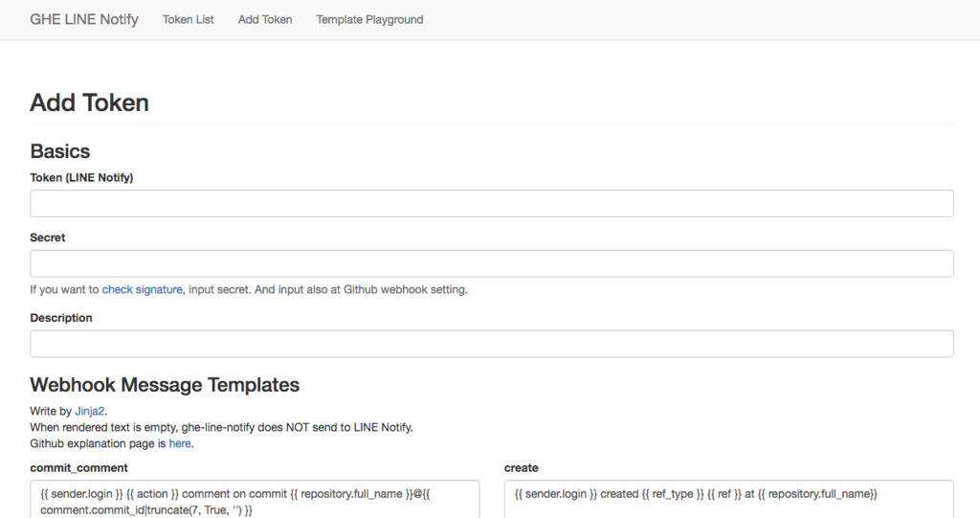This screenshot has height=518, width=980.
Task: Open the Jinja2 link
Action: coord(90,411)
